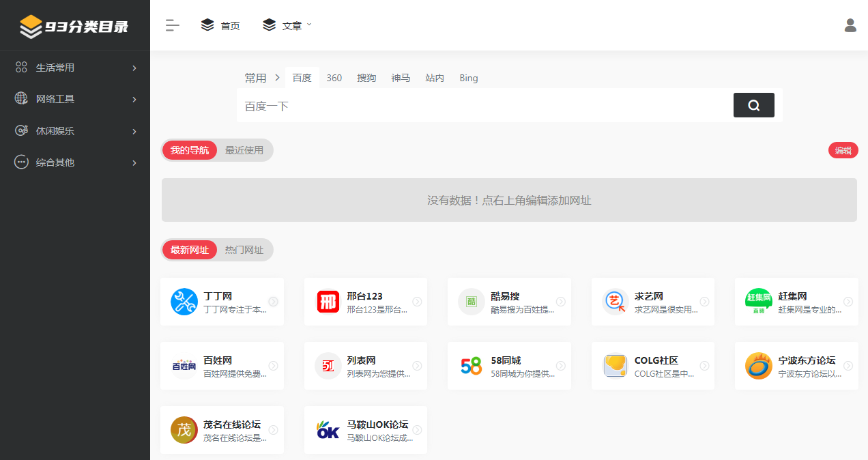This screenshot has width=868, height=460.
Task: Click the 马鞍山OK论坛 OK icon
Action: [328, 430]
